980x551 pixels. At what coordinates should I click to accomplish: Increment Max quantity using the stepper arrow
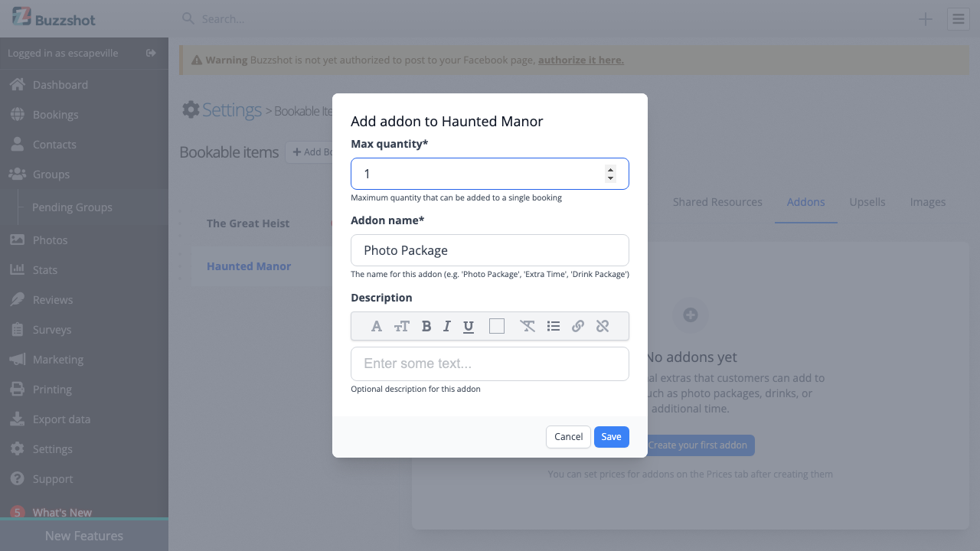click(610, 169)
